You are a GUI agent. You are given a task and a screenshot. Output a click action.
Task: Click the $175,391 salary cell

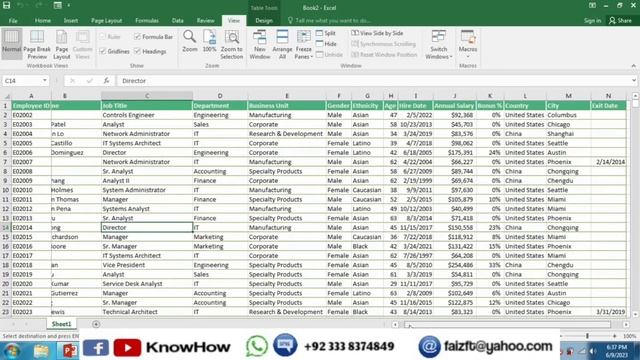(x=454, y=153)
